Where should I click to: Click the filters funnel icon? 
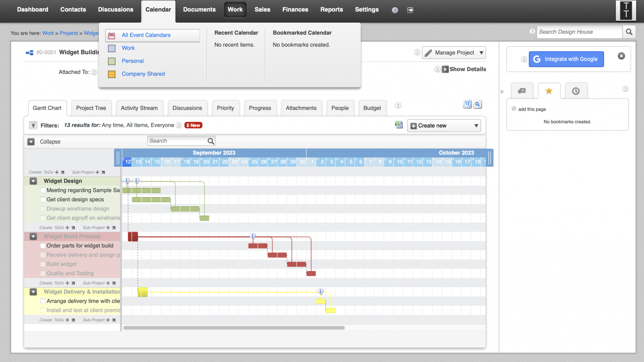click(33, 125)
